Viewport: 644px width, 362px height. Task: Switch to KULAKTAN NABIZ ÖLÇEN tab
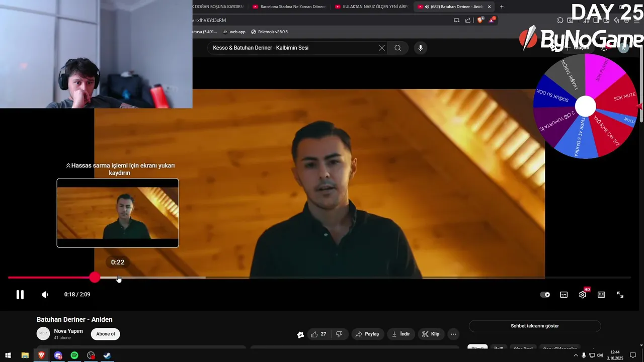(372, 7)
